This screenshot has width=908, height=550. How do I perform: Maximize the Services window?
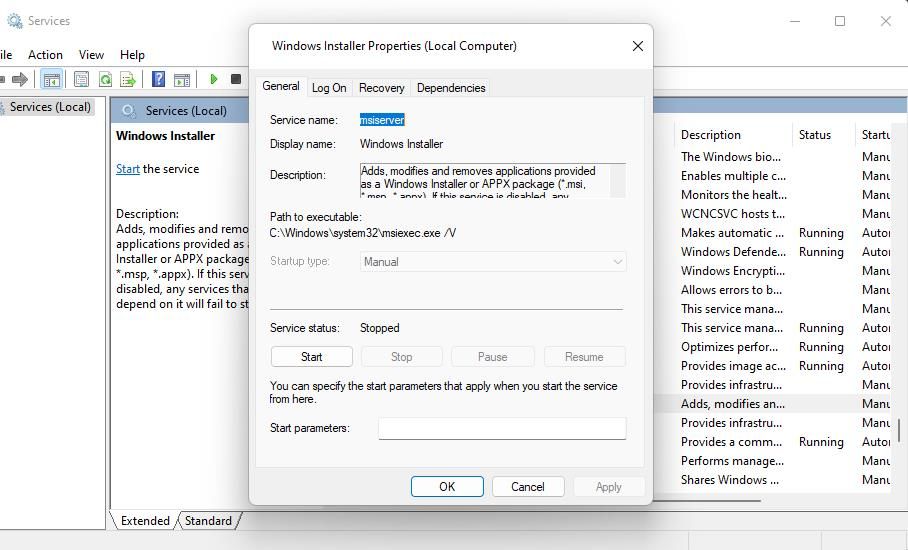[x=840, y=21]
